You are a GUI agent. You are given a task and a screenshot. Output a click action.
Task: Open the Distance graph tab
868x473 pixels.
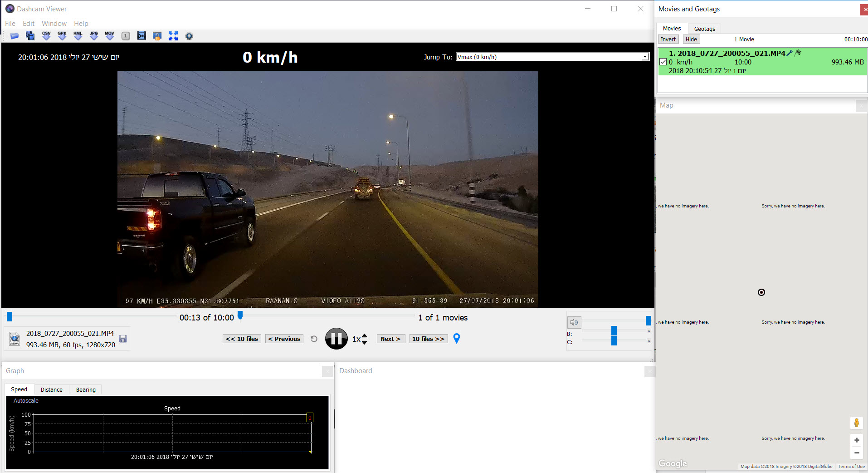pyautogui.click(x=52, y=389)
